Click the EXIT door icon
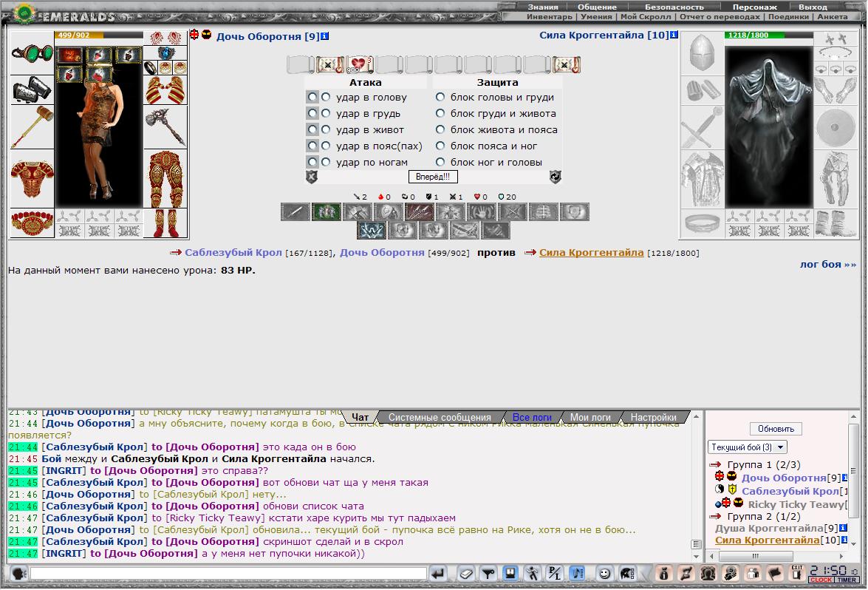The width and height of the screenshot is (868, 590). [796, 572]
